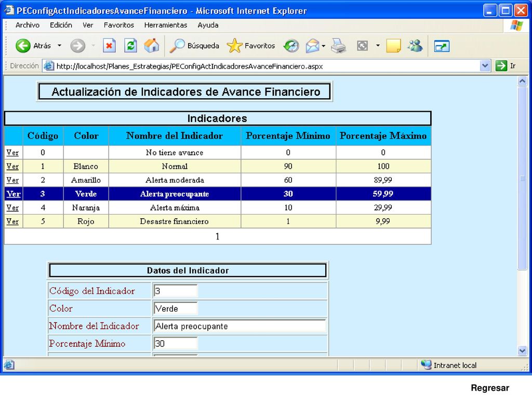Viewport: 532px width, 399px height.
Task: Click the Código column header
Action: coord(43,136)
